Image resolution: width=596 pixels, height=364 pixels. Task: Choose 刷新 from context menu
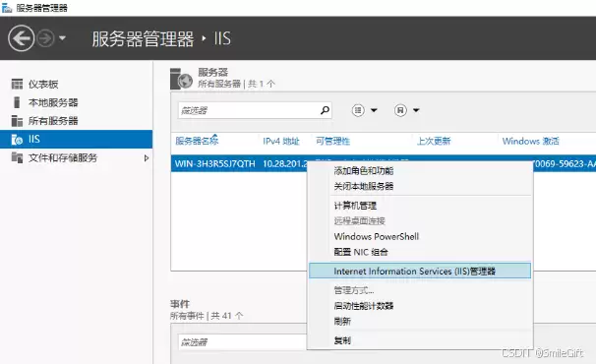click(x=342, y=322)
